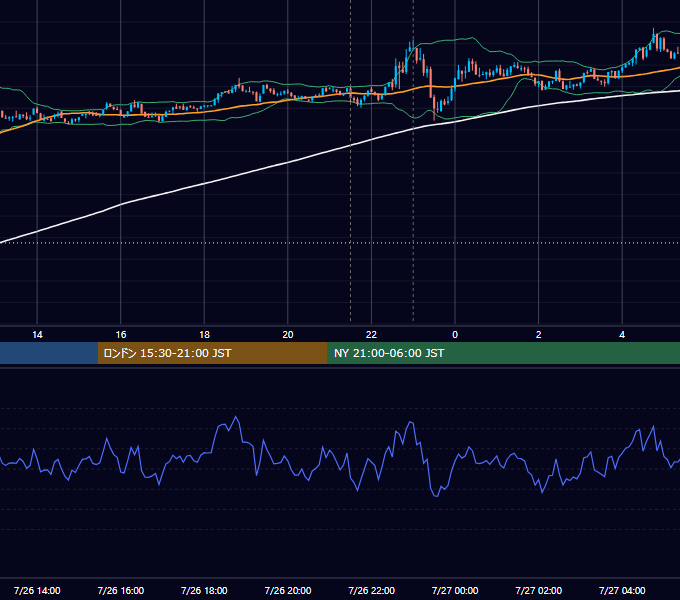
Task: Click the hour label 4 on chart axis
Action: click(x=622, y=335)
